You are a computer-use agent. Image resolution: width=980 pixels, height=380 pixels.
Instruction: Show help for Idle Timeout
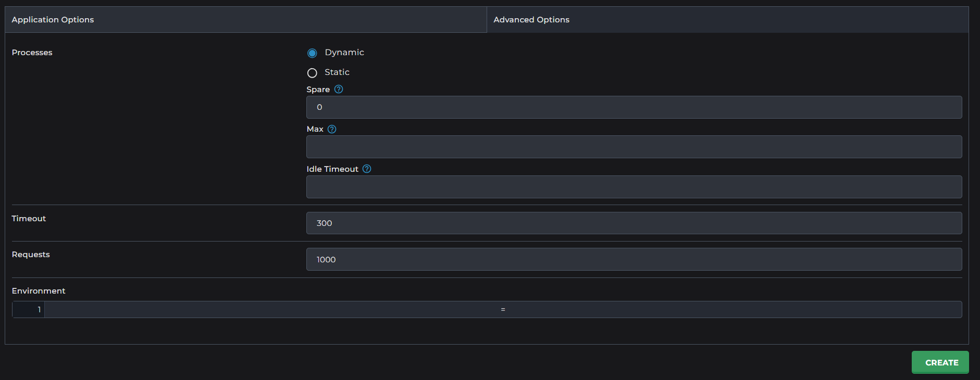[367, 169]
